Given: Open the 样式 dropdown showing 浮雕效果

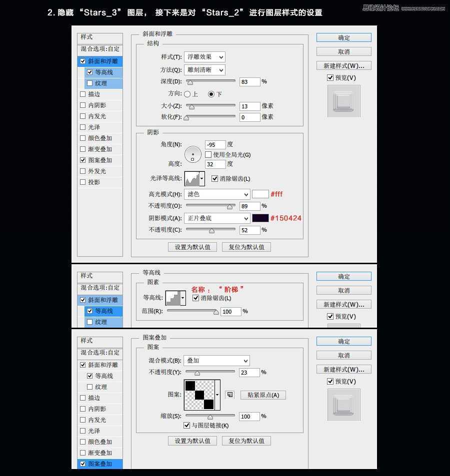Looking at the screenshot, I should click(x=204, y=56).
